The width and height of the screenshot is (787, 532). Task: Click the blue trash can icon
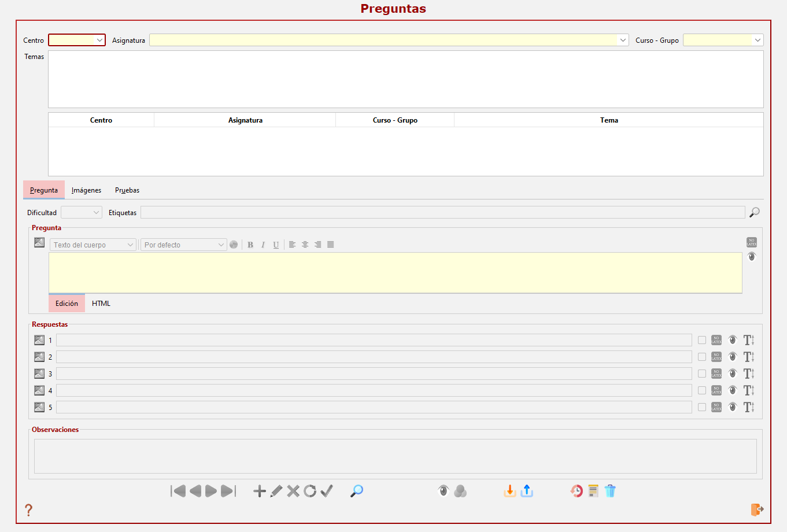[x=610, y=491]
